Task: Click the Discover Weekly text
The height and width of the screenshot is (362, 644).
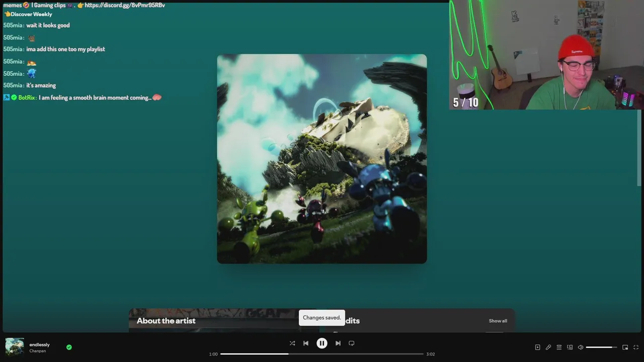Action: [31, 14]
